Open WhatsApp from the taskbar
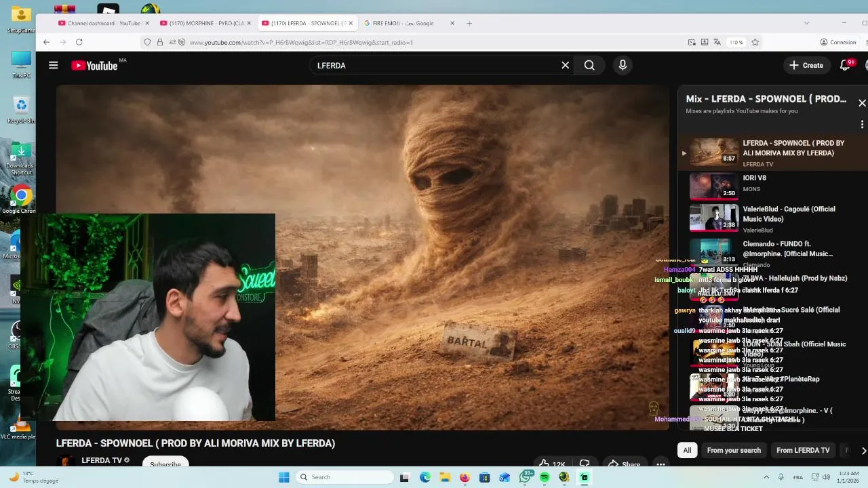The height and width of the screenshot is (488, 868). pos(525,477)
